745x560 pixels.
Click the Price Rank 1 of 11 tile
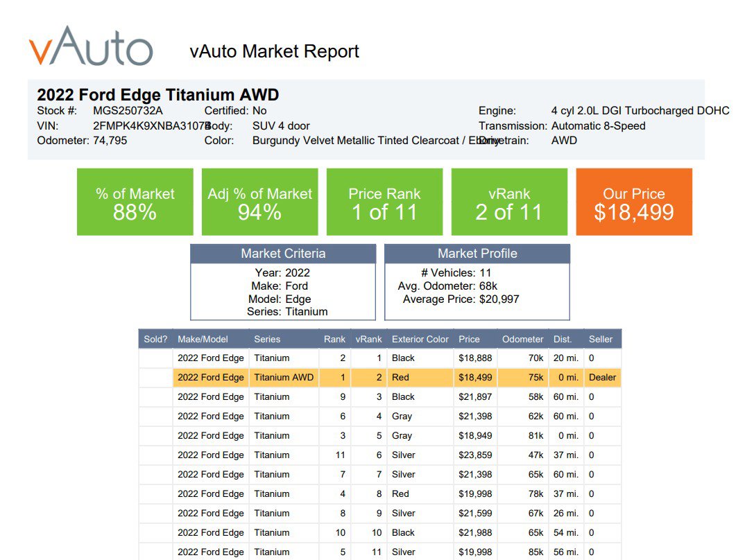coord(384,202)
